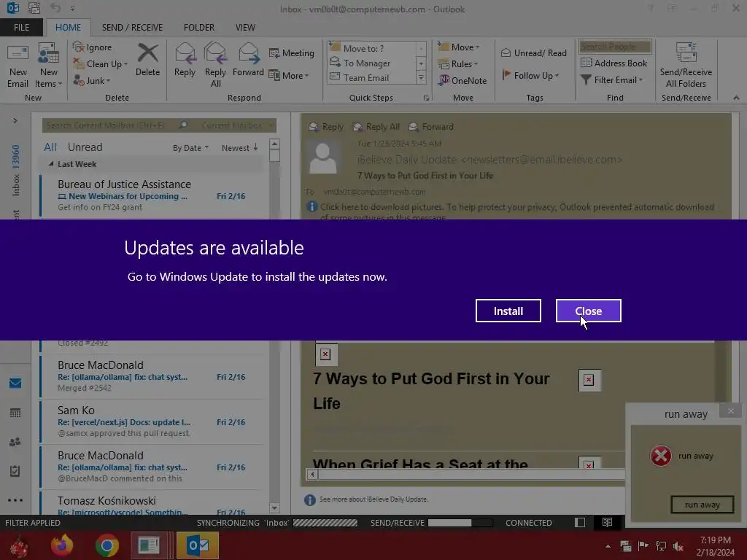The image size is (747, 560).
Task: Open New Items in the ribbon
Action: 49,65
